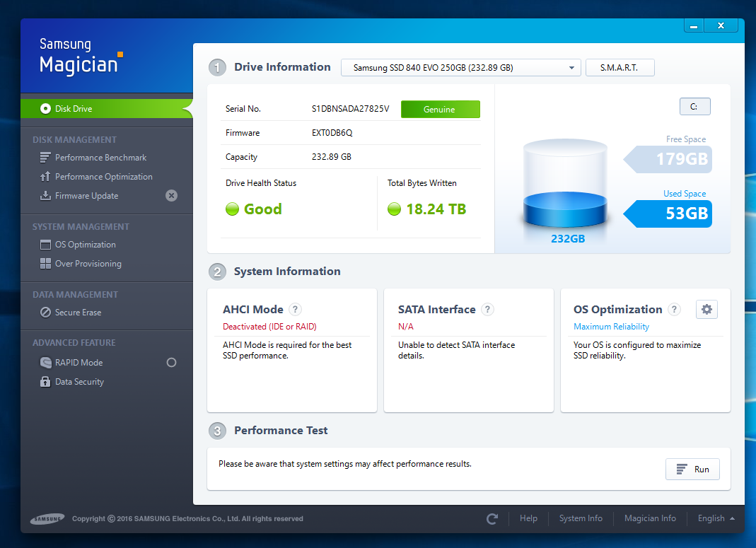Expand the English language selector

[x=716, y=518]
